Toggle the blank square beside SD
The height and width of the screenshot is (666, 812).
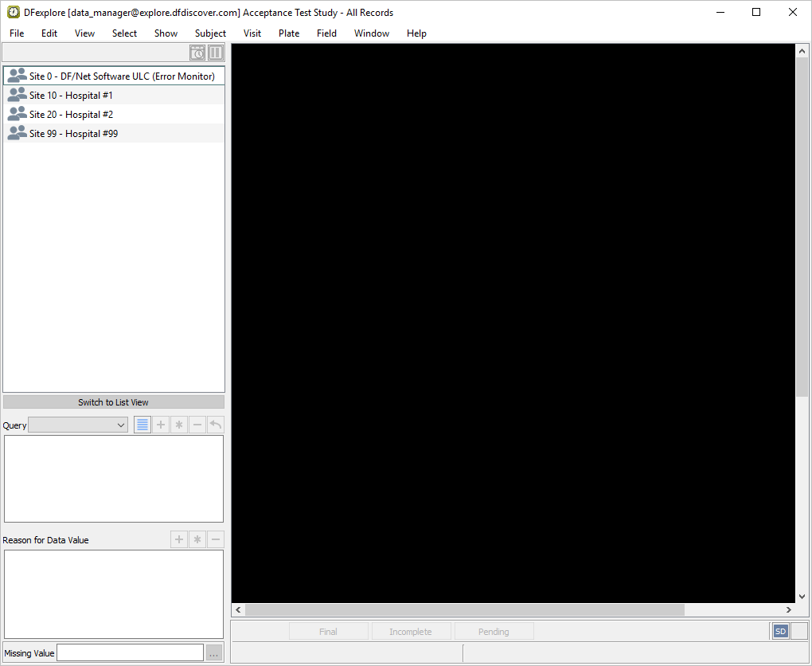click(x=798, y=632)
